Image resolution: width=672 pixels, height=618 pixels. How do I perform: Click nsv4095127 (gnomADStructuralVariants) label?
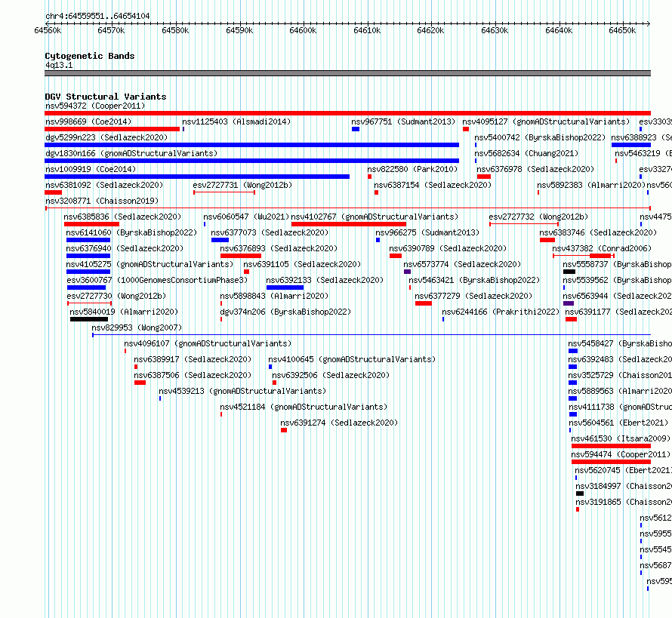tap(546, 121)
